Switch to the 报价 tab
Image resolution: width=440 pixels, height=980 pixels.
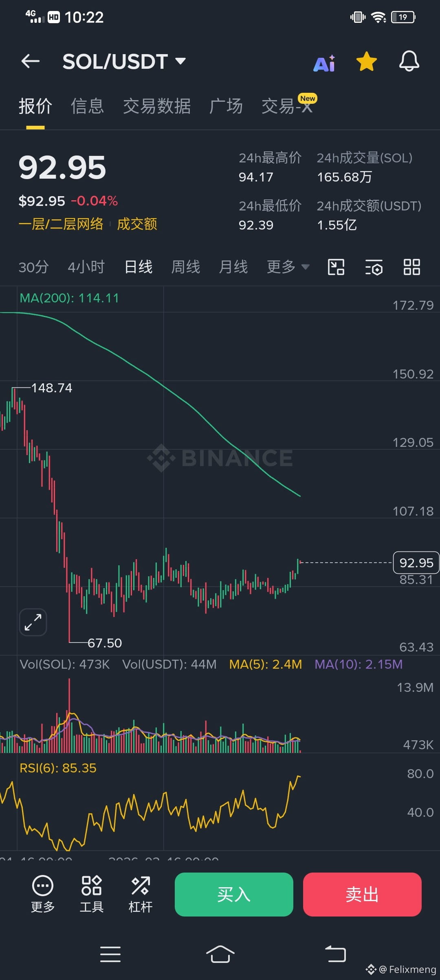(35, 107)
